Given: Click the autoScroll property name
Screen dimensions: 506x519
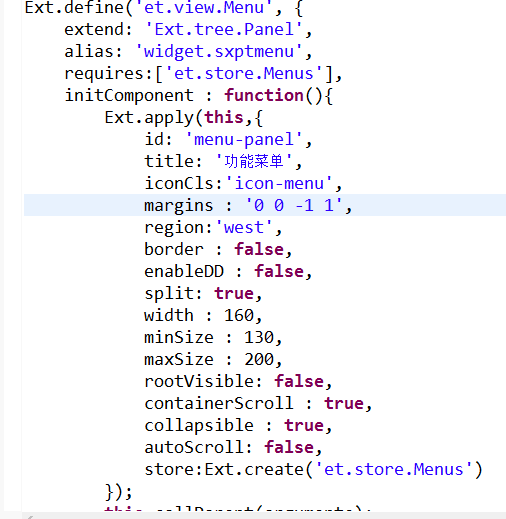Looking at the screenshot, I should [x=194, y=447].
